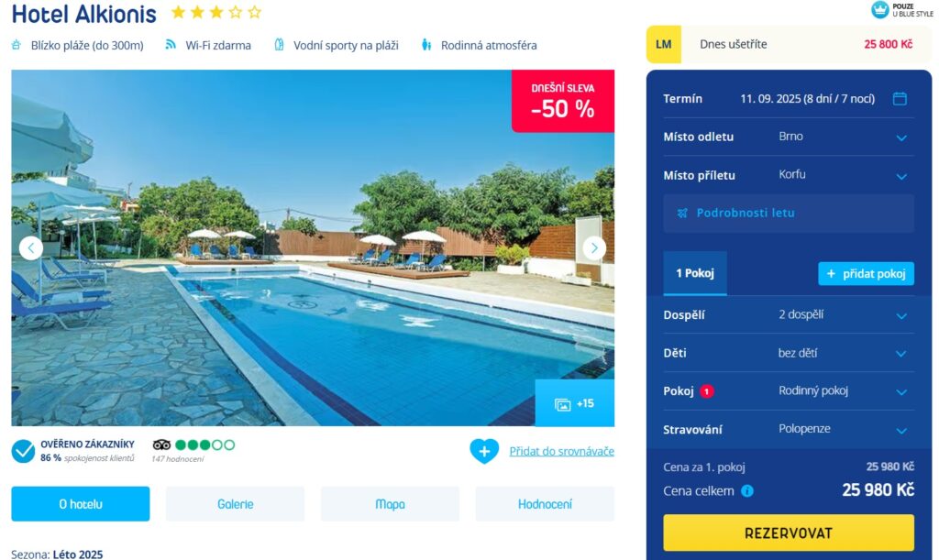Viewport: 939px width, 560px height.
Task: Expand the Místo odletu Brno dropdown
Action: click(x=788, y=137)
